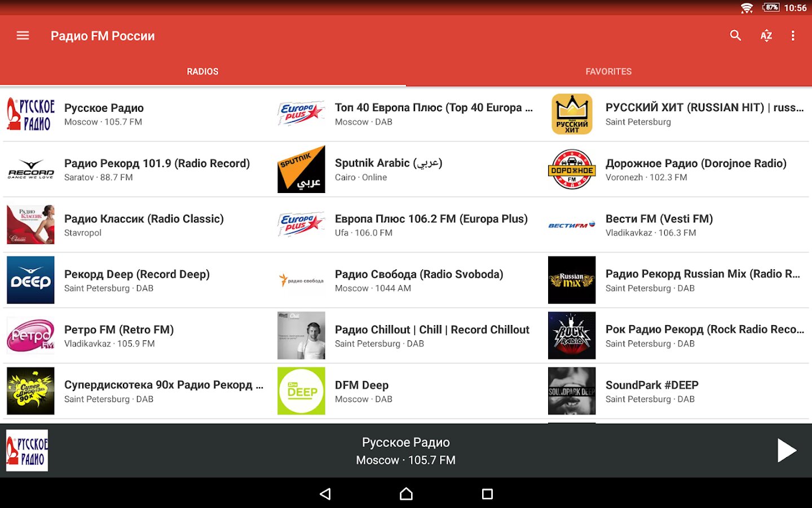Select Радио Chillout station title
Image resolution: width=812 pixels, height=508 pixels.
tap(432, 329)
